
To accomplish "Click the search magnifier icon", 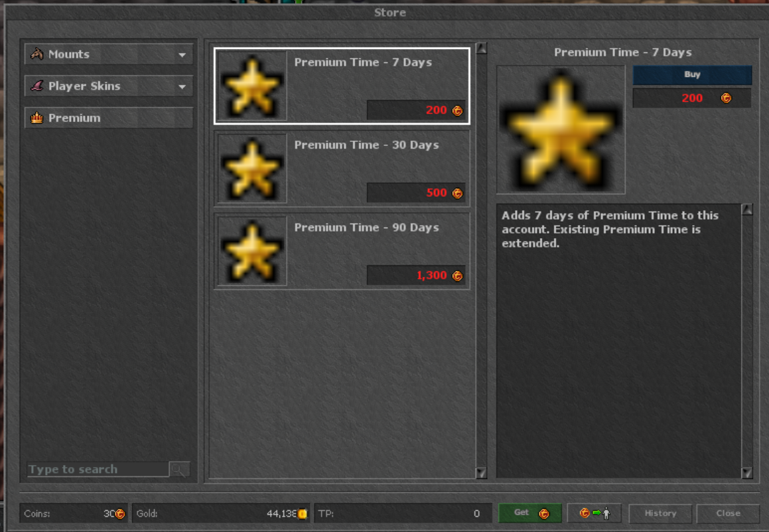I will pyautogui.click(x=179, y=469).
